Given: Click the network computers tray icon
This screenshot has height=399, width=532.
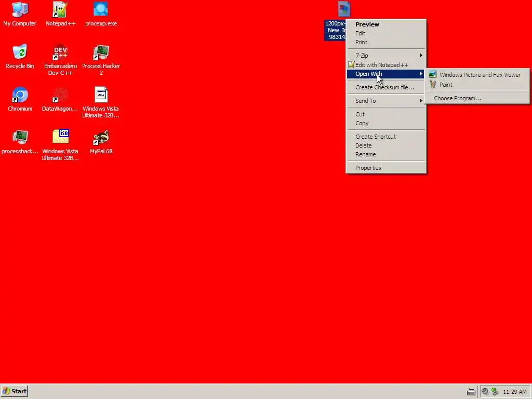Looking at the screenshot, I should [495, 392].
